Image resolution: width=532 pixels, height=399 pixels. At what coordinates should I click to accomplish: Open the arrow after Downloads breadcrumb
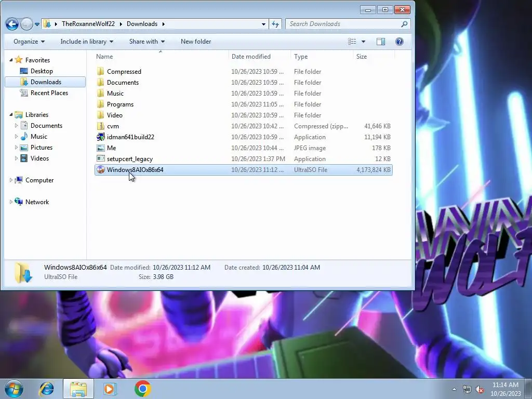164,24
